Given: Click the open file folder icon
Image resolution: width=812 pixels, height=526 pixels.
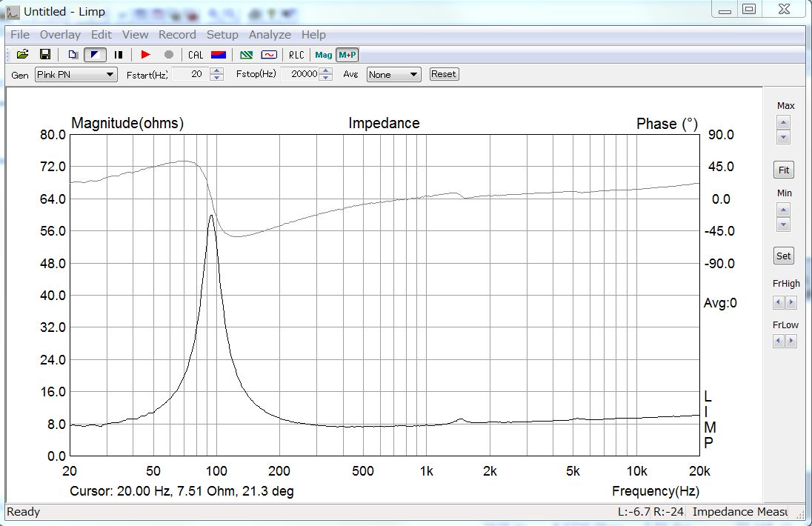Looking at the screenshot, I should (22, 54).
